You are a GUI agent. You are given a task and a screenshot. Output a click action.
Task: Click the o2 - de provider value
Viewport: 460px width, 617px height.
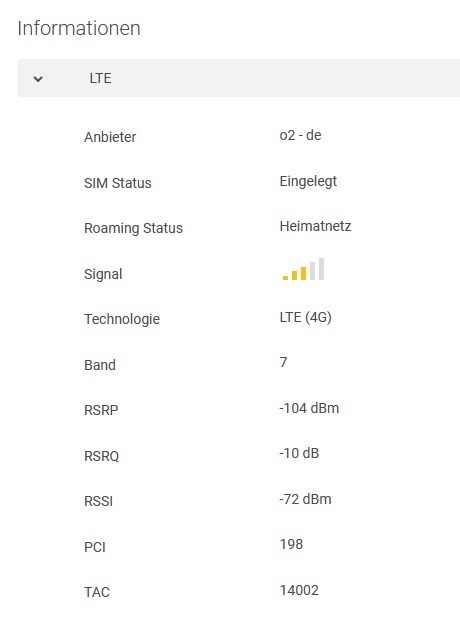300,135
